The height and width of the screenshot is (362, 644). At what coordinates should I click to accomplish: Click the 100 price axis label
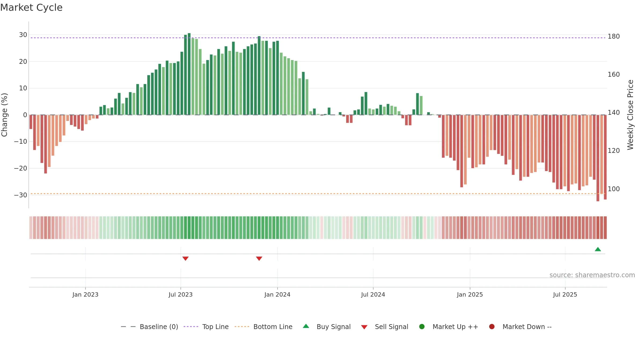[614, 189]
